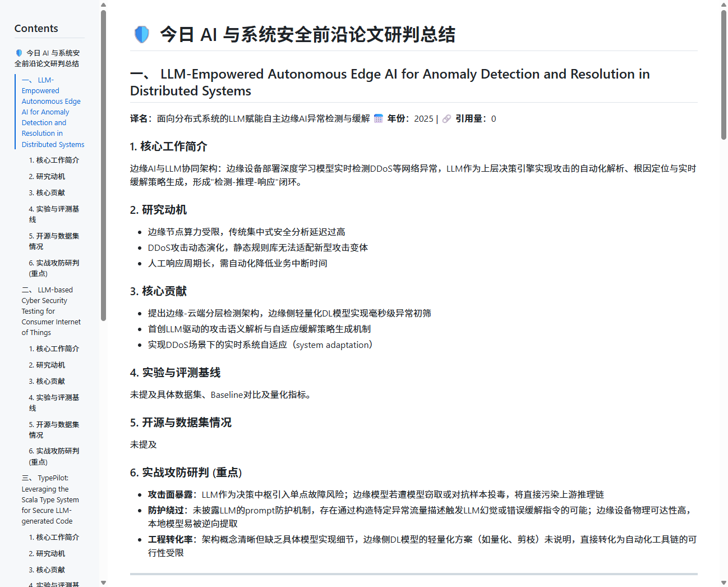This screenshot has height=587, width=728.
Task: Open section 三、TypePilot Scala Type System
Action: point(50,499)
